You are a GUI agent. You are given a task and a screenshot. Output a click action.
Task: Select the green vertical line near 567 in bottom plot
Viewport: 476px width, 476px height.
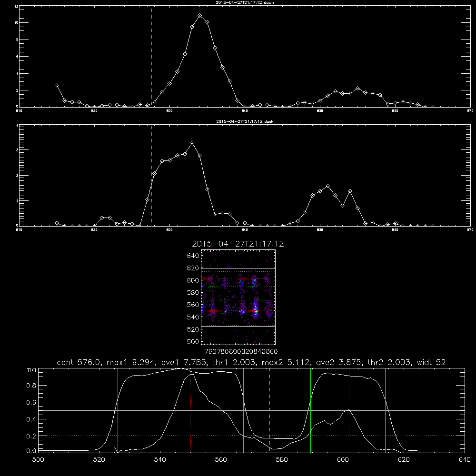[243, 410]
